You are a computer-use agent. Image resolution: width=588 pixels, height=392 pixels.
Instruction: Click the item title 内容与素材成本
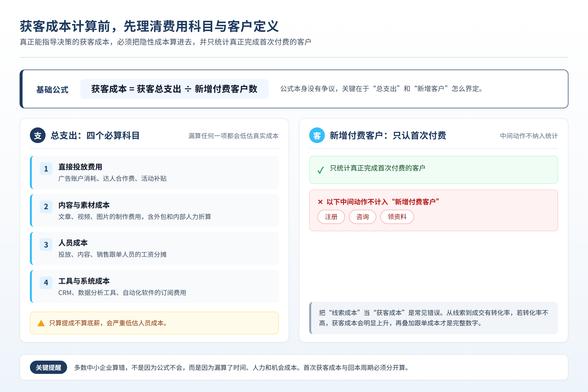[84, 205]
